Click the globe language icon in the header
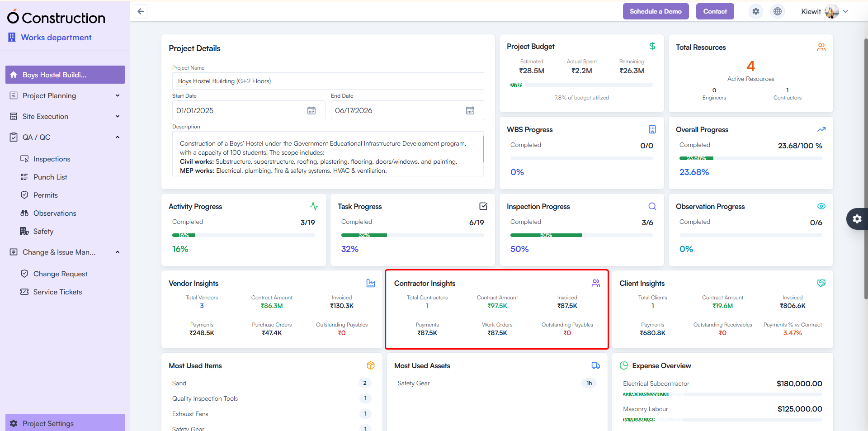 [778, 11]
